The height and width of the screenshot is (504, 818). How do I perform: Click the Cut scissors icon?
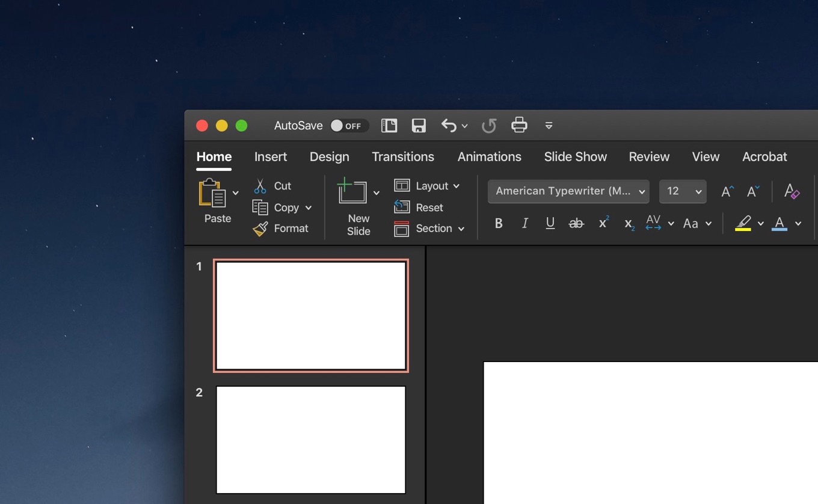[260, 186]
